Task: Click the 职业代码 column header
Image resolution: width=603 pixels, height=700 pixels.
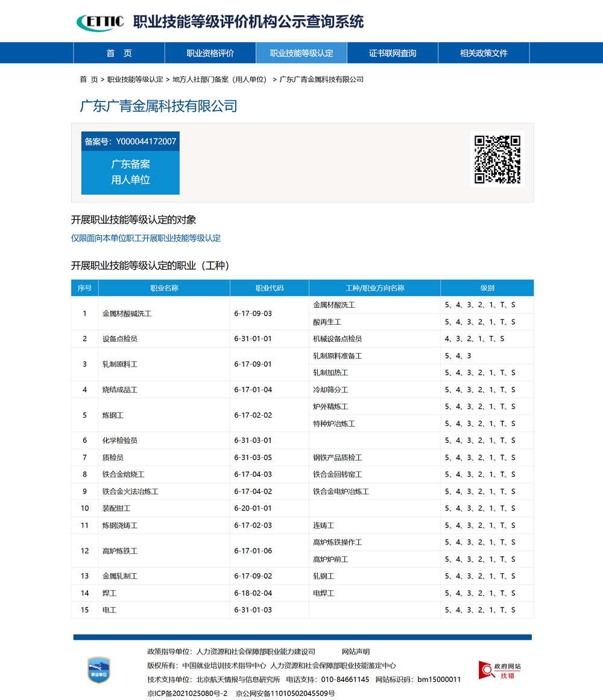Action: (x=269, y=288)
